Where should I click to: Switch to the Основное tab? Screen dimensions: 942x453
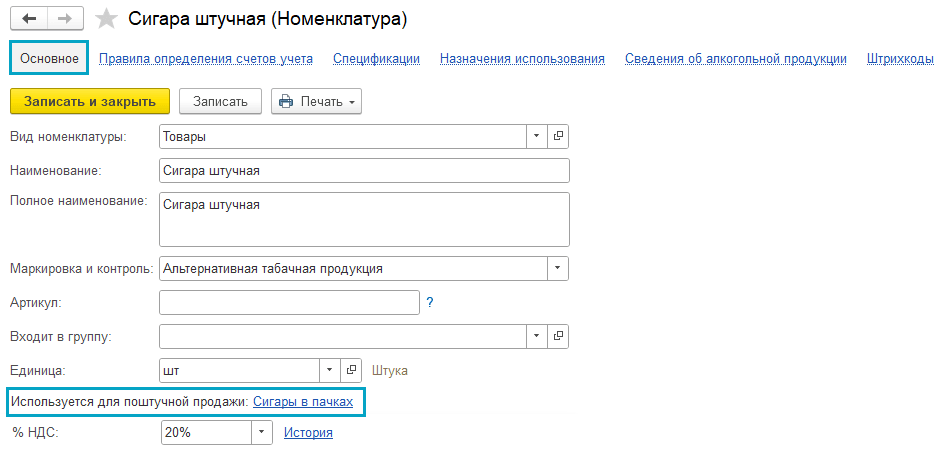point(50,58)
